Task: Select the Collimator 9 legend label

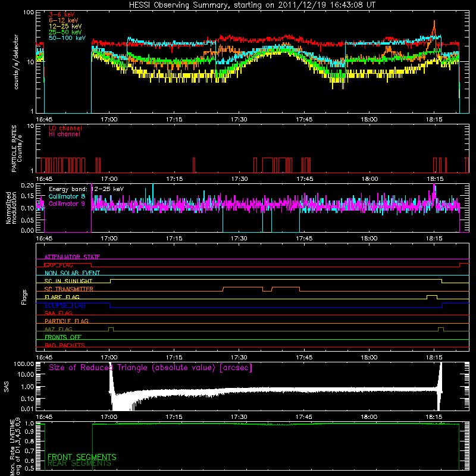Action: (x=67, y=203)
